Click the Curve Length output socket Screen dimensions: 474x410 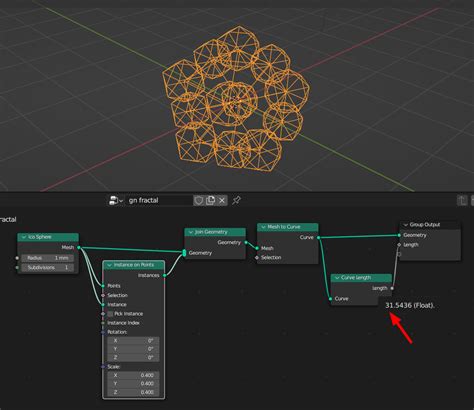(x=392, y=288)
